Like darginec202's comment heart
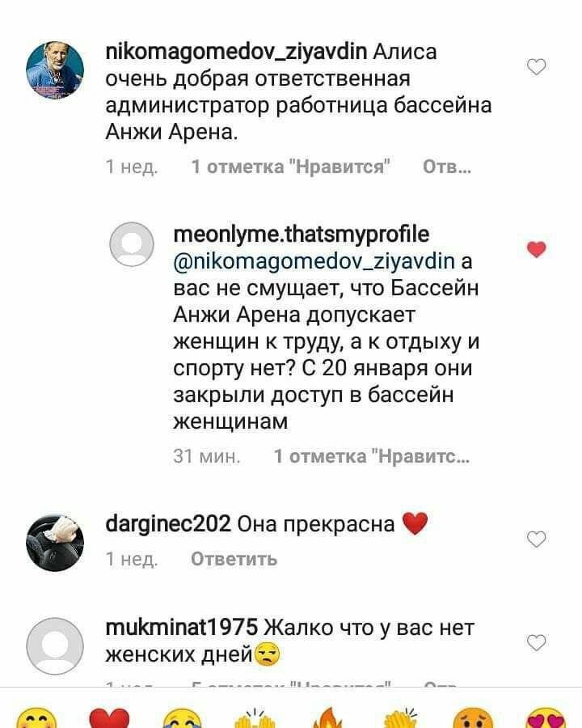Screen dimensions: 582x728 537,539
